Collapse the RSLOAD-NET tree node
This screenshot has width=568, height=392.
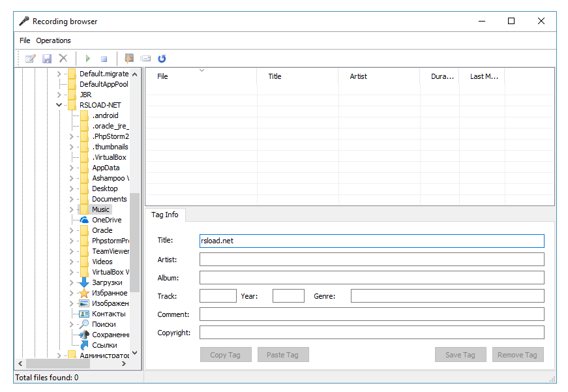point(59,105)
